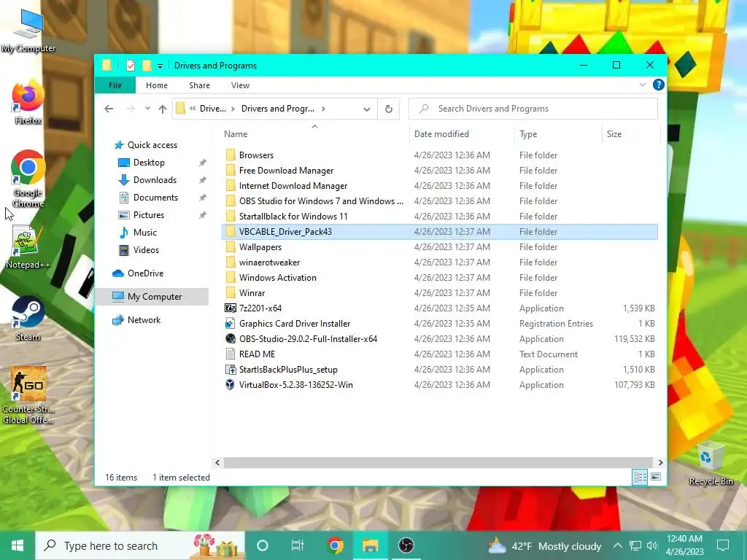This screenshot has width=747, height=560.
Task: Select the READ ME text file icon
Action: (230, 354)
